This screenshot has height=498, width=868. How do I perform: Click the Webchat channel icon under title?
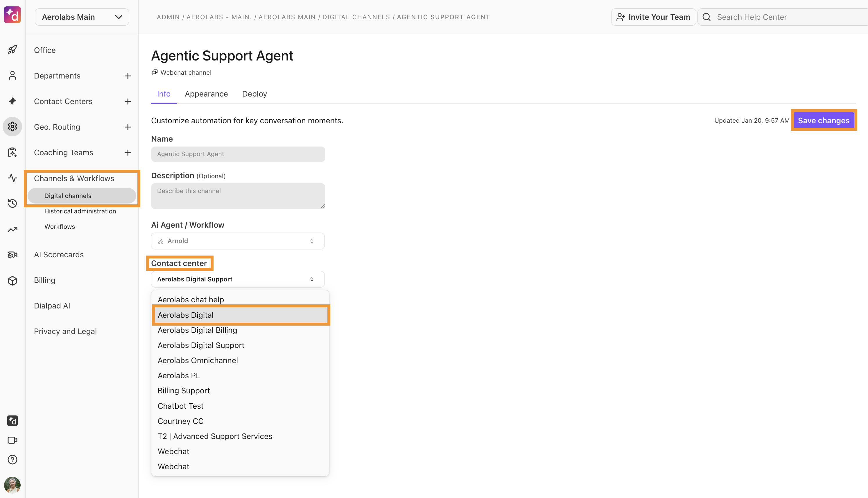pyautogui.click(x=155, y=72)
